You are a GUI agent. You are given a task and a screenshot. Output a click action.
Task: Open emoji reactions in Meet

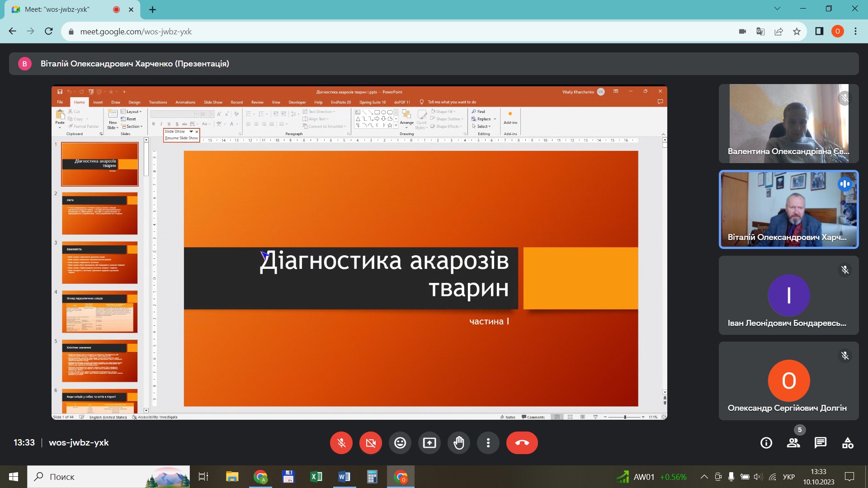coord(400,443)
